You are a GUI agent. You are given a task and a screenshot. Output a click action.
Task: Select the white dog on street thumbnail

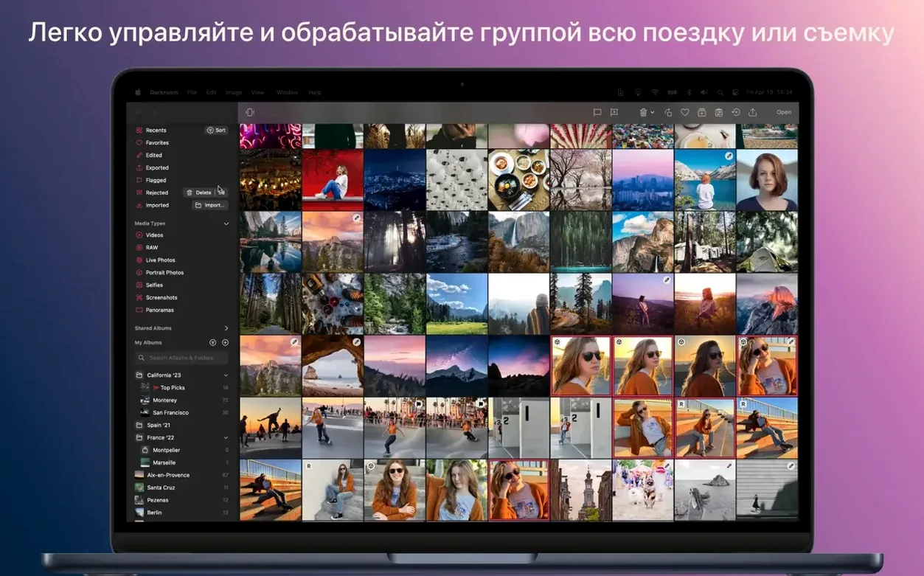click(x=643, y=490)
